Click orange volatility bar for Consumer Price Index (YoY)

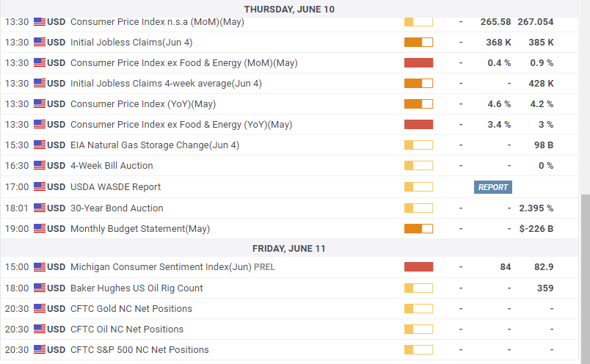418,104
